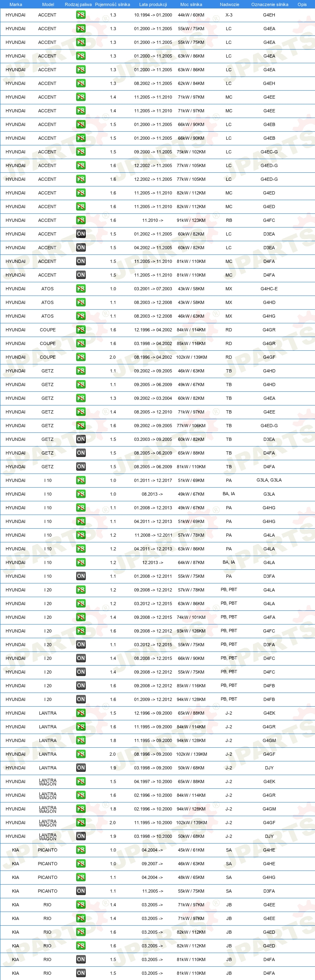
Task: Click diesel ON icon in I 20 66kW/90KM row
Action: tap(81, 658)
